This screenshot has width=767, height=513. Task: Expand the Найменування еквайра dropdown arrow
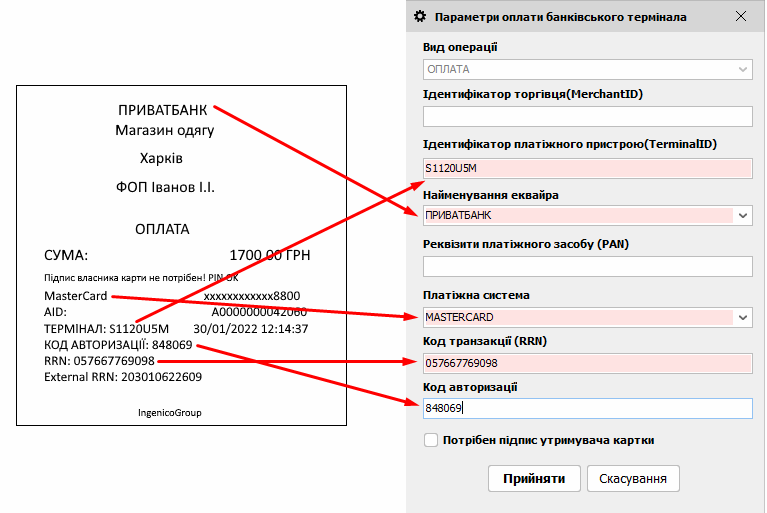pyautogui.click(x=743, y=215)
